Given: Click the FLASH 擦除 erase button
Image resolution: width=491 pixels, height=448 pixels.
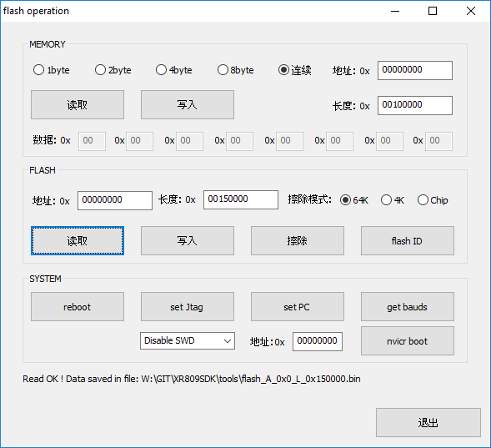Looking at the screenshot, I should tap(298, 241).
